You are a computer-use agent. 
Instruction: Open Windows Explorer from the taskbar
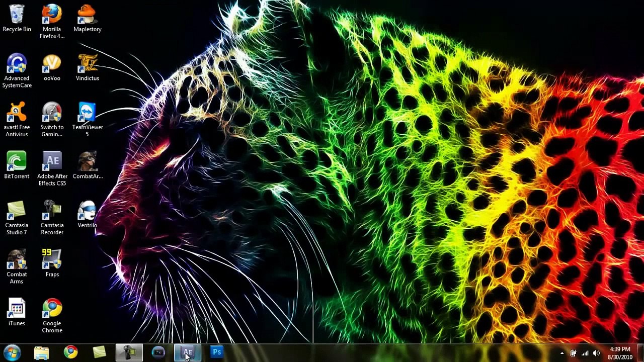pyautogui.click(x=41, y=352)
